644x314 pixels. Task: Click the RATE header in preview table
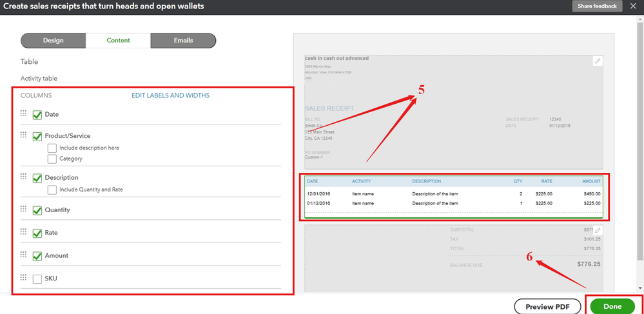click(x=547, y=181)
